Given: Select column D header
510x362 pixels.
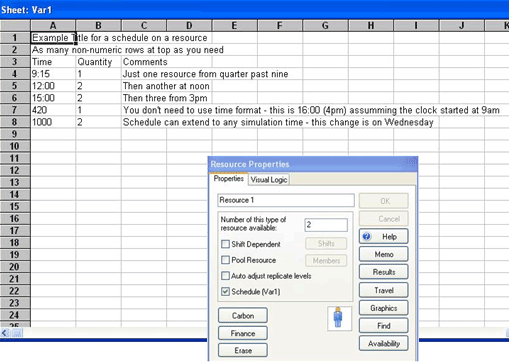Looking at the screenshot, I should coord(189,25).
